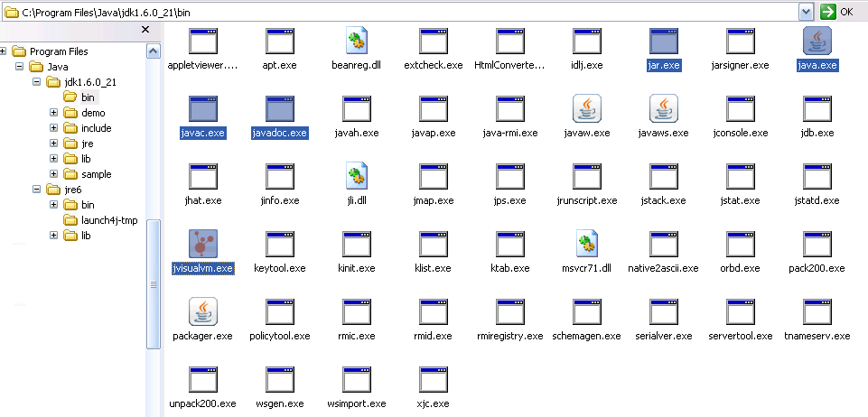This screenshot has height=417, width=868.
Task: Select the include folder in tree
Action: tap(88, 128)
